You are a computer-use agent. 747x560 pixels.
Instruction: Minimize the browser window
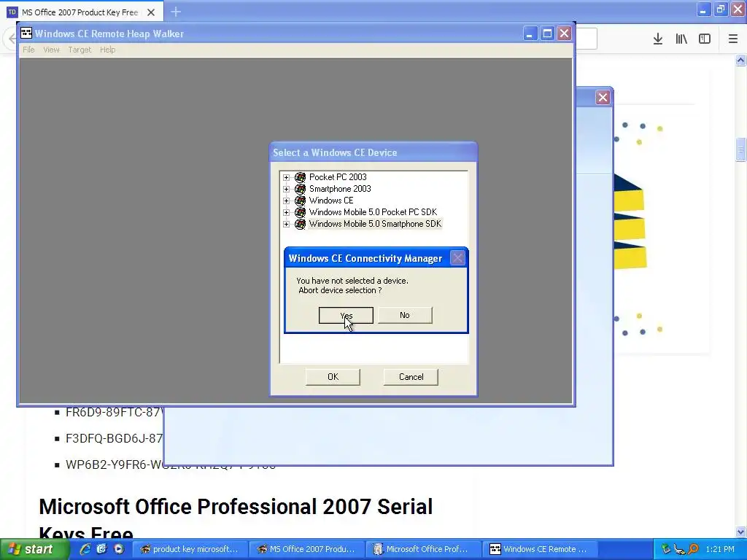pyautogui.click(x=703, y=9)
